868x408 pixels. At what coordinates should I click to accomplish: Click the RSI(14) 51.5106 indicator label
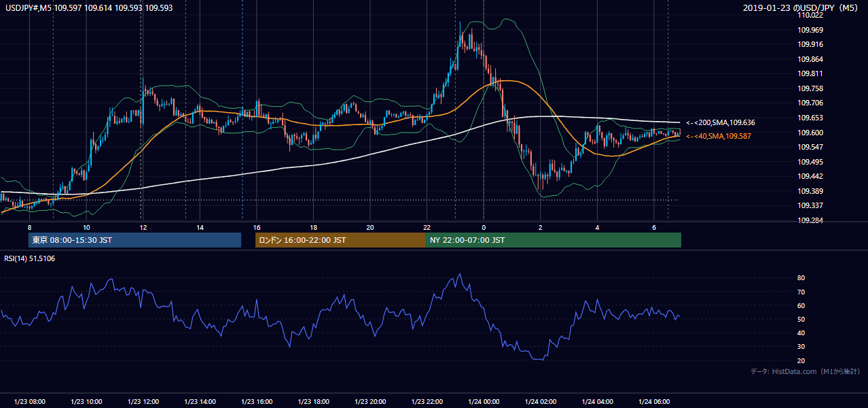pyautogui.click(x=30, y=258)
